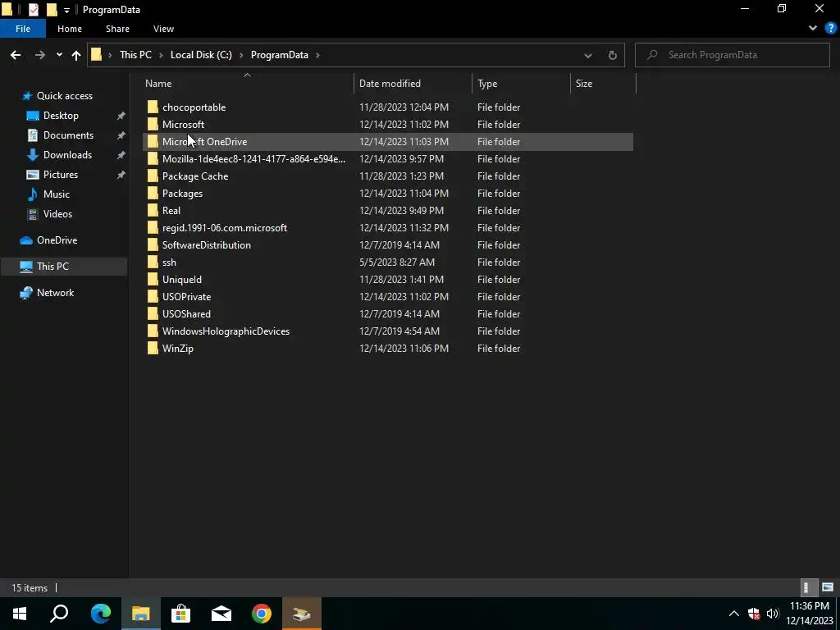Sort by the Size column header
This screenshot has width=840, height=630.
(x=603, y=84)
